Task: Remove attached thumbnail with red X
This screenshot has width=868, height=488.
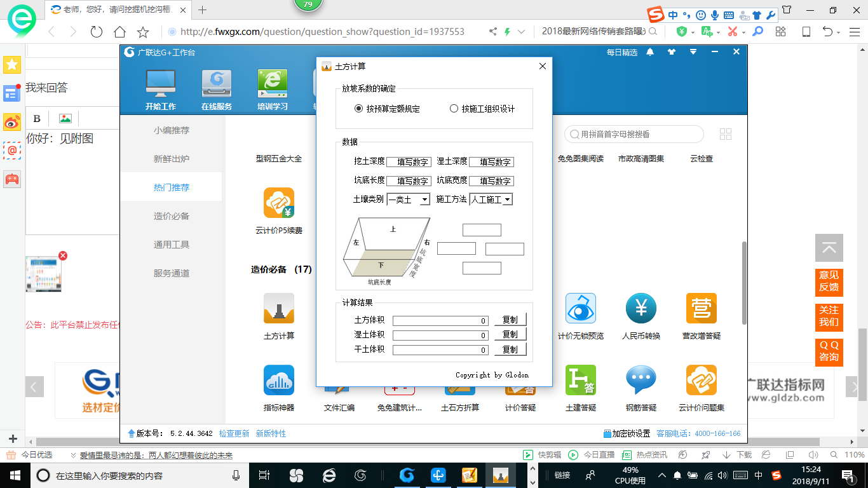Action: click(x=62, y=255)
